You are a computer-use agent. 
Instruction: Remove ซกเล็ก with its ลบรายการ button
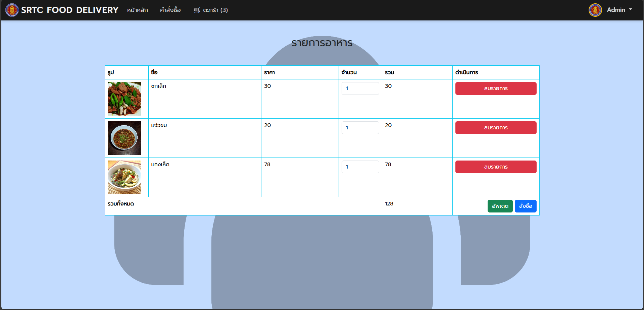click(496, 88)
